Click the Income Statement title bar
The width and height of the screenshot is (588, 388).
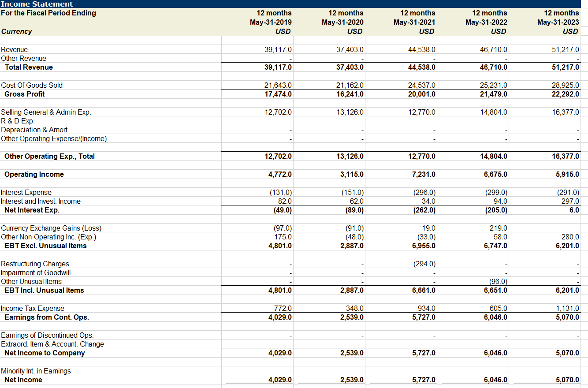26,4
